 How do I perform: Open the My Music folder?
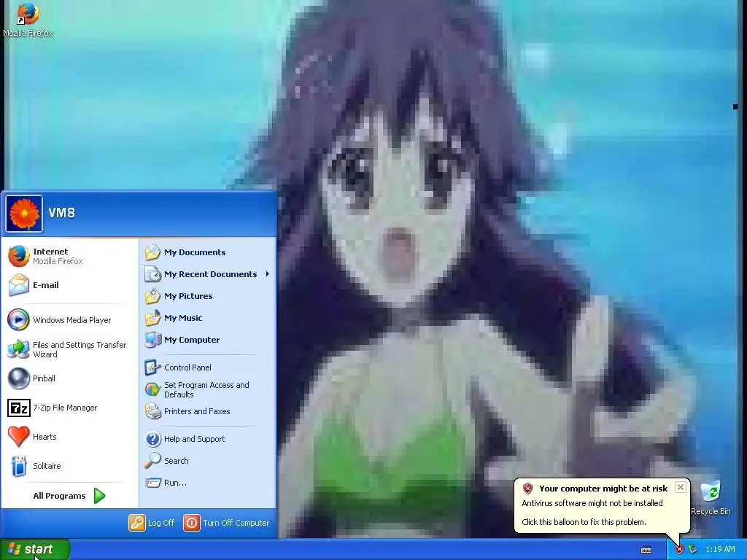point(208,318)
